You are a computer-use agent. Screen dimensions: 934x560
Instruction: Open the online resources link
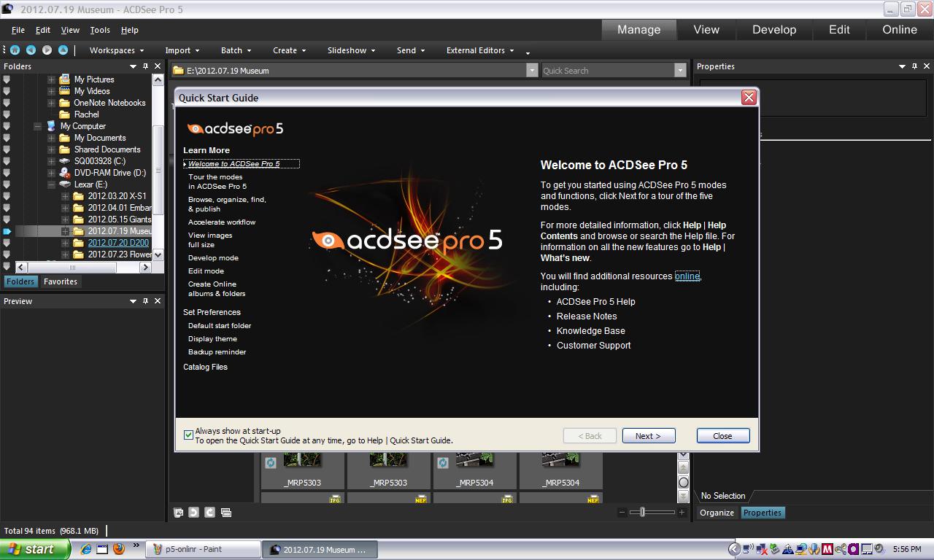[687, 276]
